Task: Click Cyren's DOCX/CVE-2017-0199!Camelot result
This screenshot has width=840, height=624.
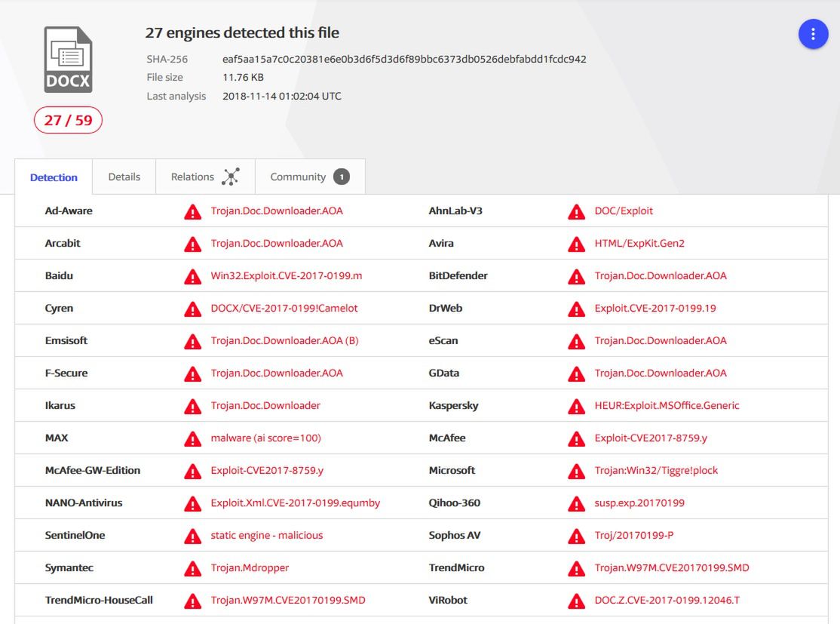Action: (284, 309)
